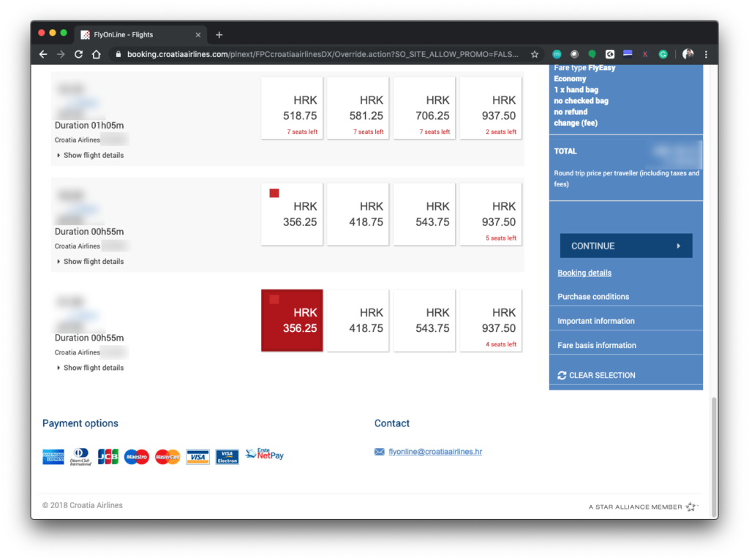Go to browser home page icon
749x560 pixels.
(x=96, y=54)
